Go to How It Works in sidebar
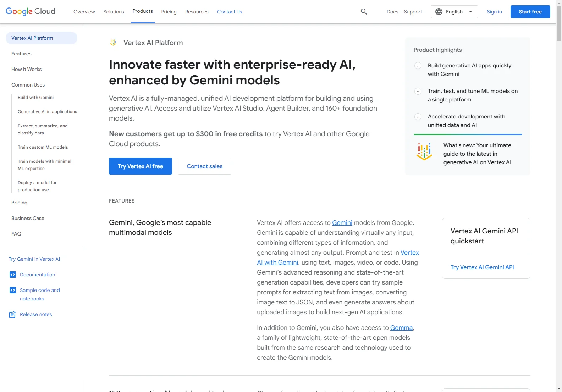Viewport: 562px width, 392px height. 27,69
